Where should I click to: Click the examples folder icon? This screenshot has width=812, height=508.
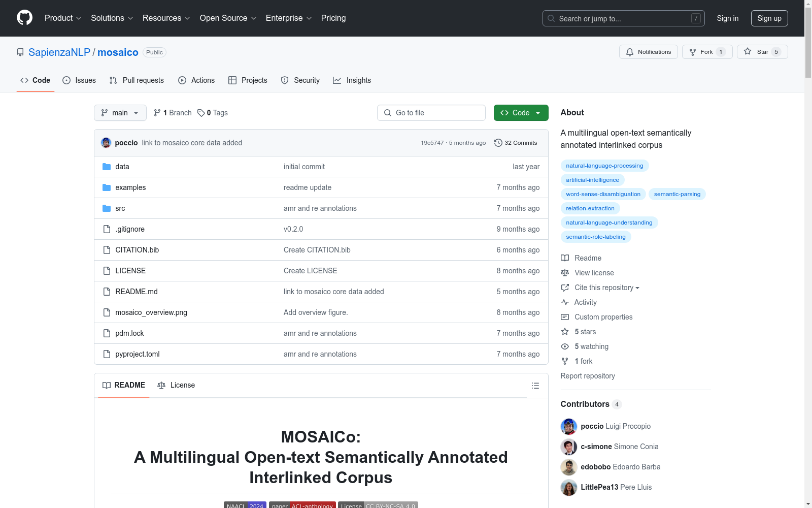point(107,187)
